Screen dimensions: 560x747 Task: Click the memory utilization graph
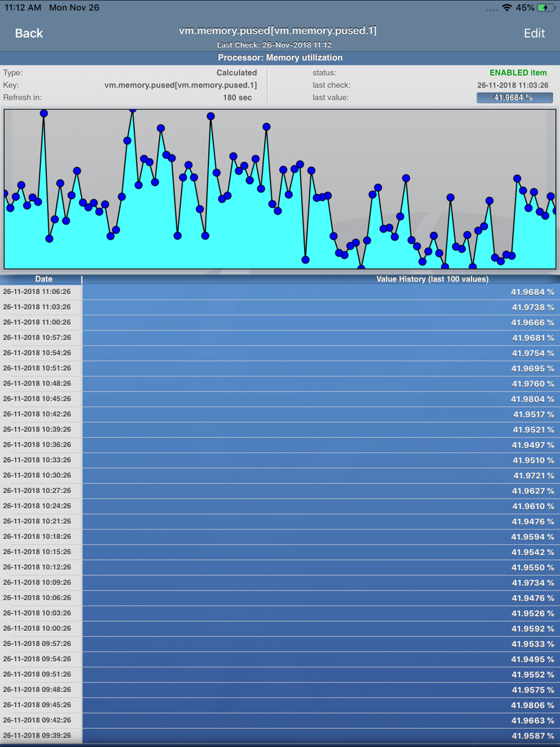click(280, 189)
